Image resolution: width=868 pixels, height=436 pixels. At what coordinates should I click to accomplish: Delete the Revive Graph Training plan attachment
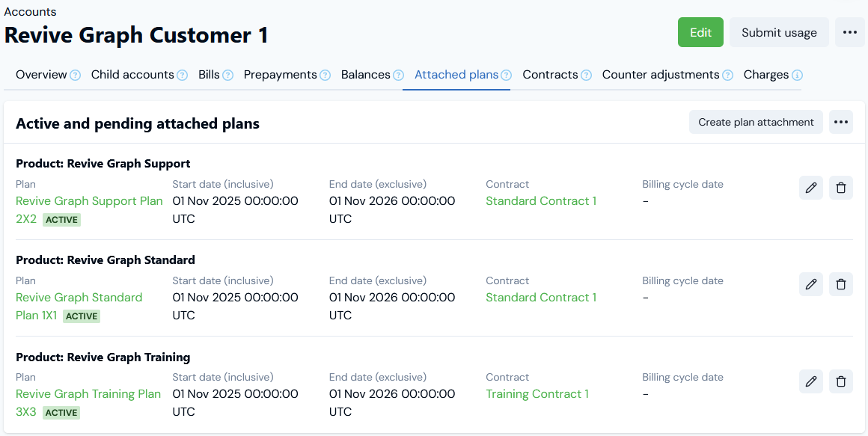pyautogui.click(x=841, y=381)
